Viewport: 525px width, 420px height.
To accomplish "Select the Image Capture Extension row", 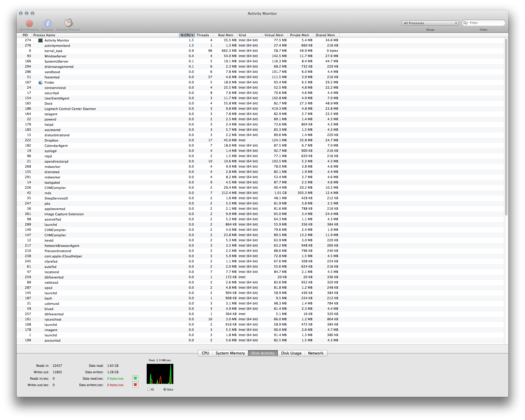I will pyautogui.click(x=261, y=214).
